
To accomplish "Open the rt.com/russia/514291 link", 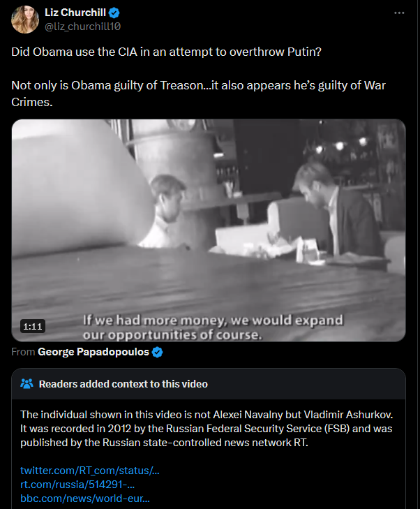I will pyautogui.click(x=77, y=485).
